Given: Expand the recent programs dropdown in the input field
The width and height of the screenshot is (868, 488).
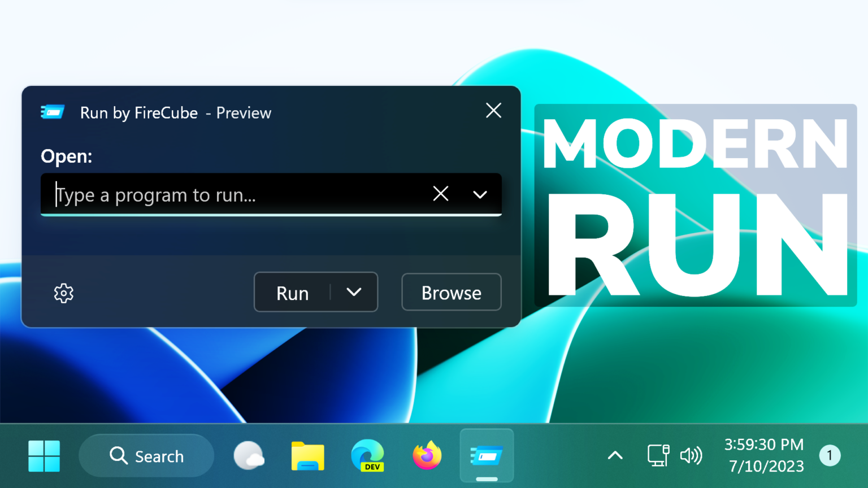Looking at the screenshot, I should [480, 194].
